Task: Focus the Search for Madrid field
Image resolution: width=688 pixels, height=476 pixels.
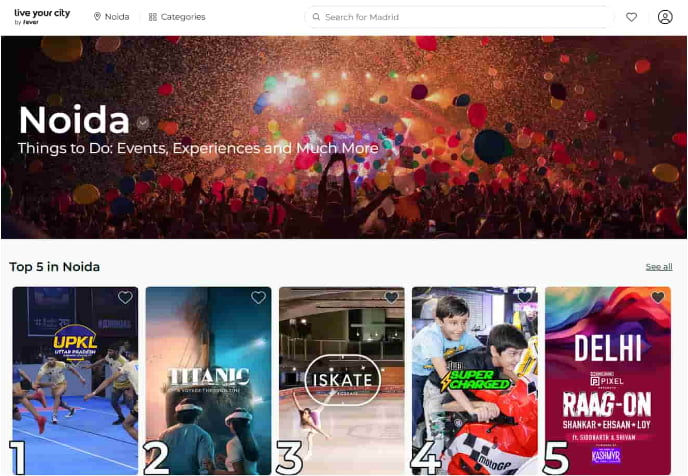Action: tap(459, 17)
